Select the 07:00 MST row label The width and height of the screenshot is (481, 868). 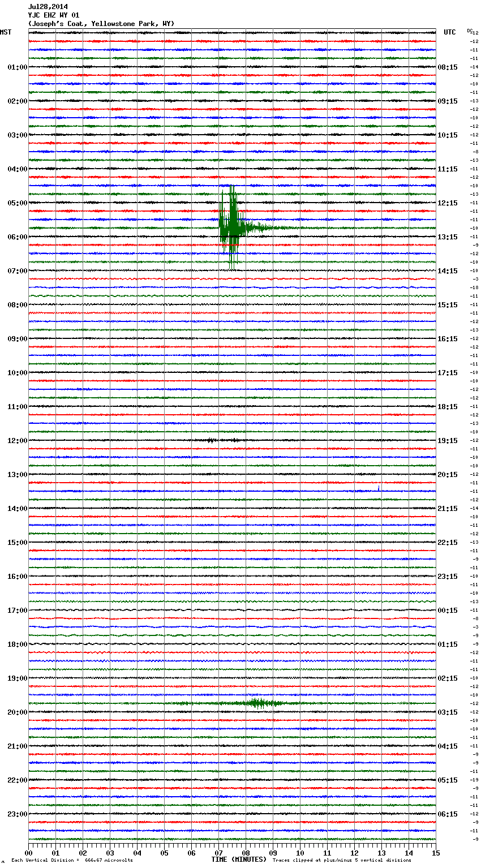click(18, 271)
